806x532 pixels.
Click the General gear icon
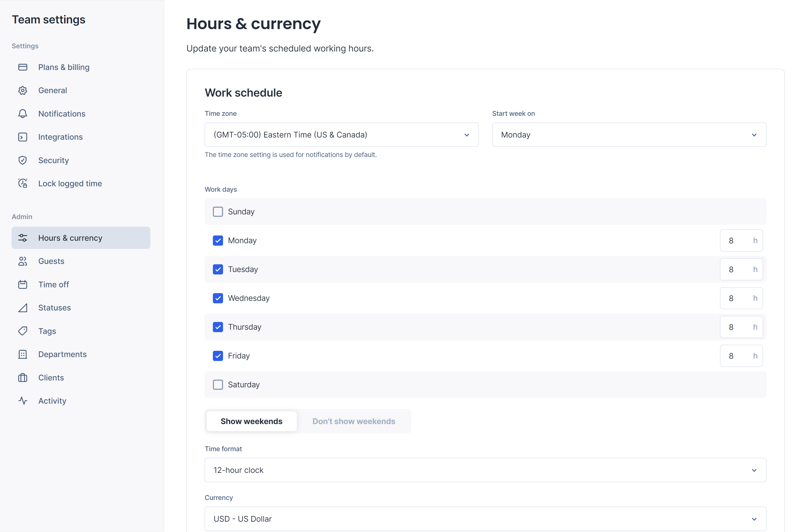click(x=23, y=91)
